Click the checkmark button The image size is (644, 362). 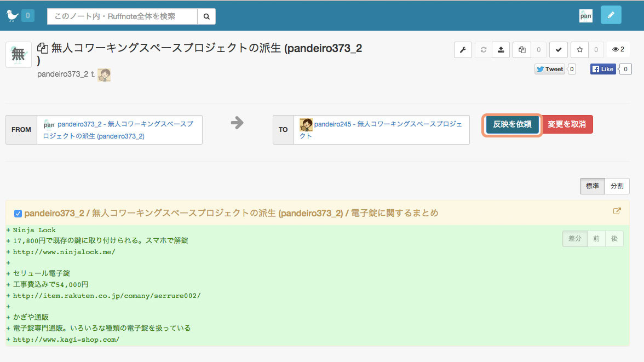pyautogui.click(x=558, y=50)
